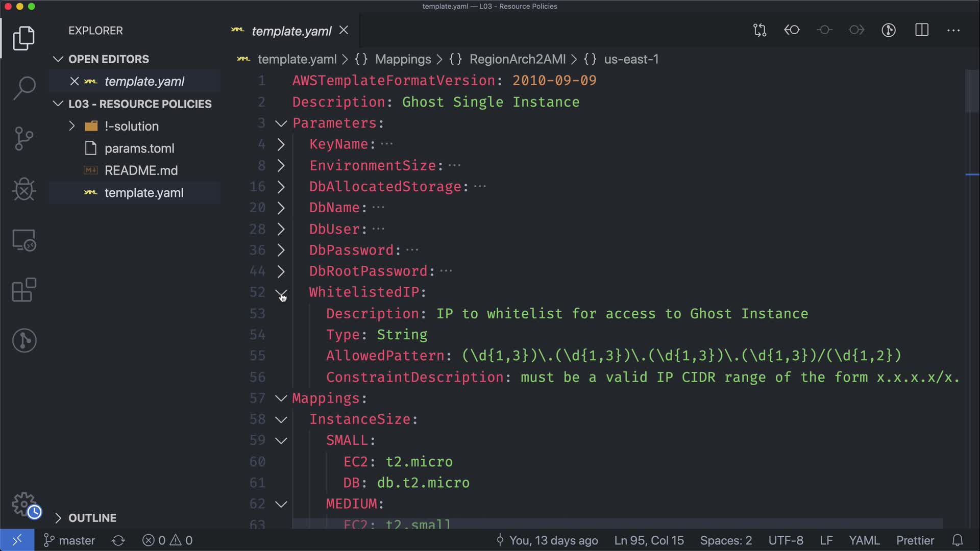The height and width of the screenshot is (551, 980).
Task: Open notifications bell in status bar
Action: click(x=958, y=540)
